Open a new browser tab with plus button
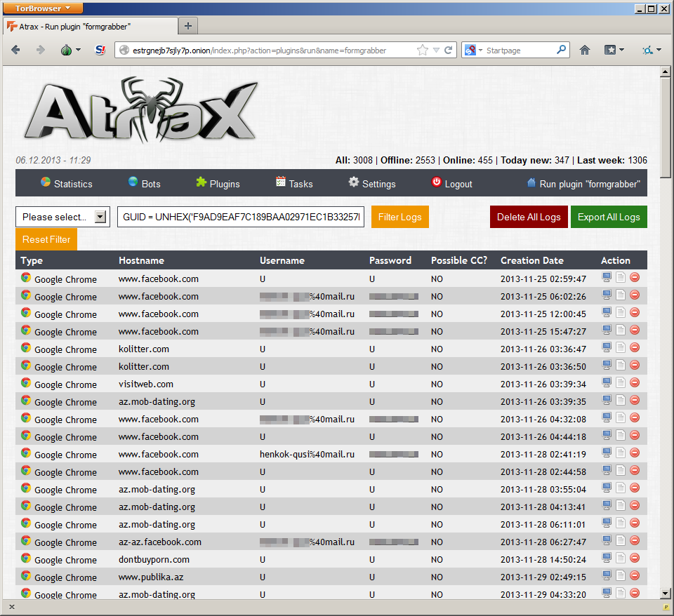The image size is (674, 616). [x=188, y=26]
